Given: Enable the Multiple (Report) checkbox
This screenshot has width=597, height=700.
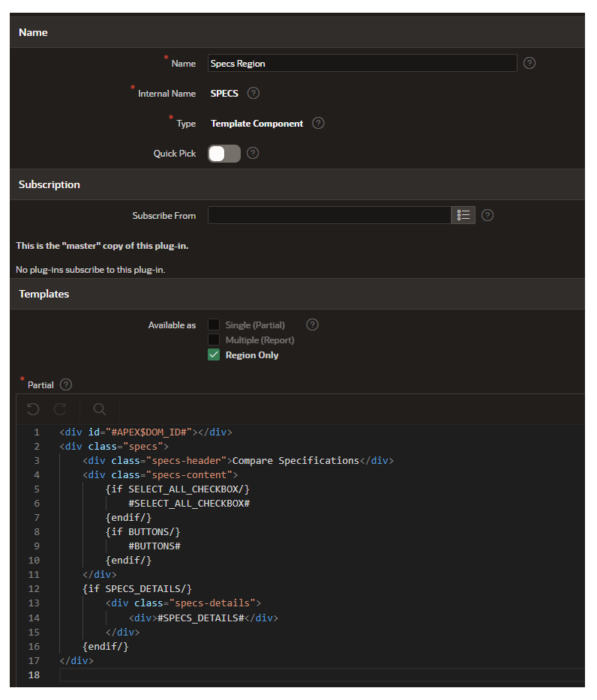Looking at the screenshot, I should (x=214, y=340).
